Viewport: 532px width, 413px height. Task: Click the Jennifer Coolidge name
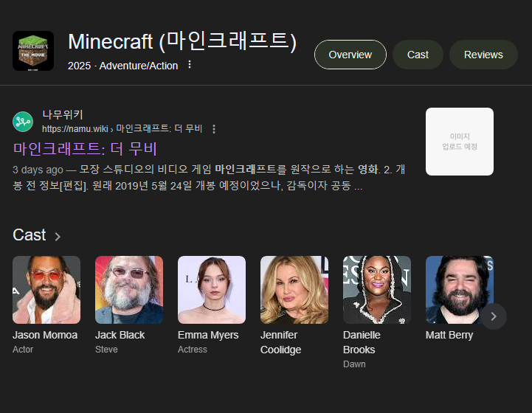pos(280,342)
